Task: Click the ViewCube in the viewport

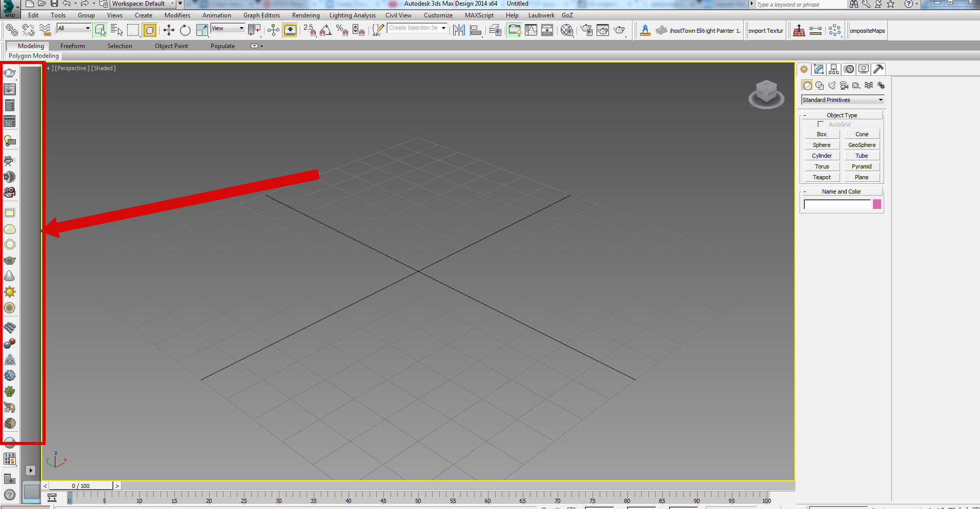Action: 766,94
